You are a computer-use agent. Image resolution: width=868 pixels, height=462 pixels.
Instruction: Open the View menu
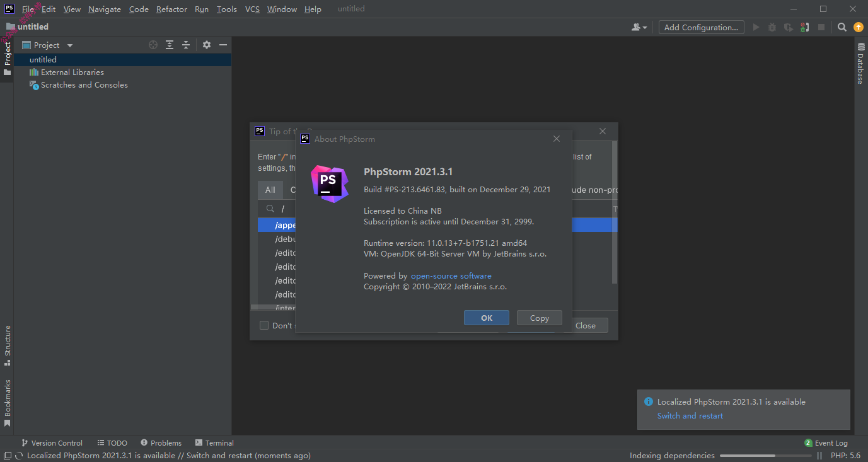(x=72, y=9)
